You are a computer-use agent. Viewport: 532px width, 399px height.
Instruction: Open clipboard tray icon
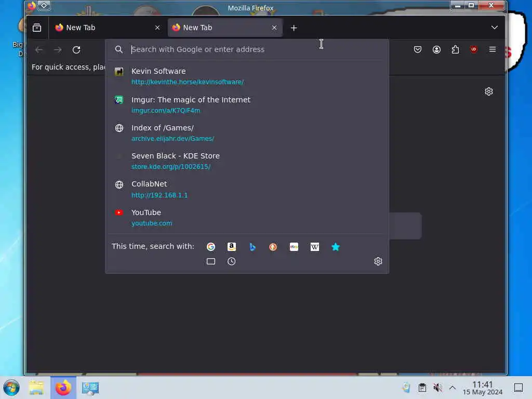coord(422,388)
